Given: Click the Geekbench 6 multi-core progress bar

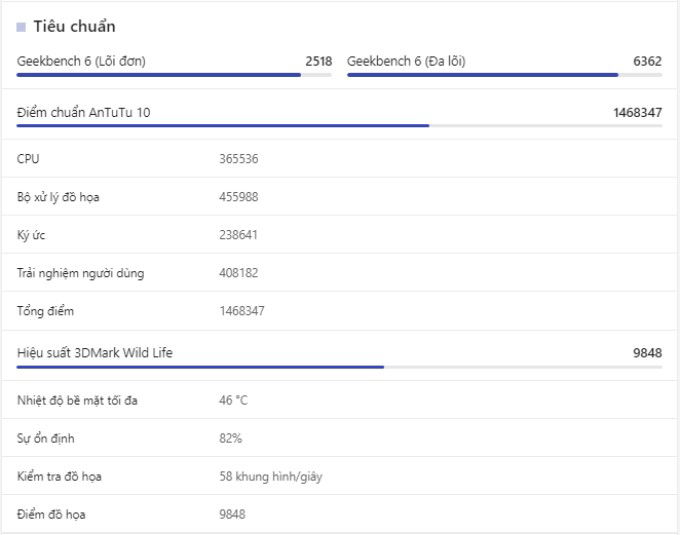Looking at the screenshot, I should pyautogui.click(x=504, y=75).
